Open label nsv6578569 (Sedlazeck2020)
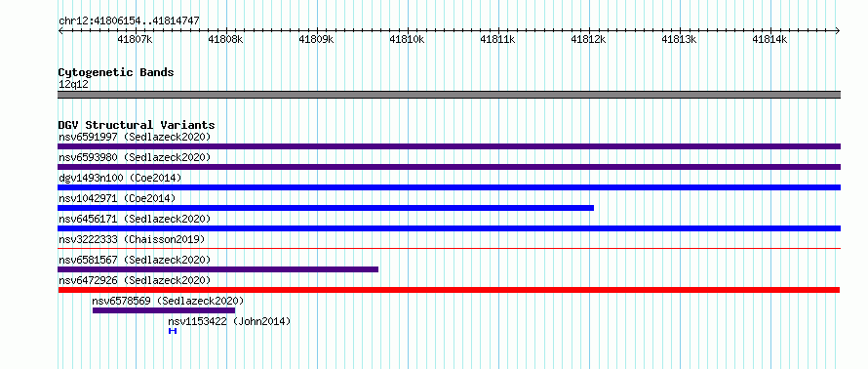 click(169, 301)
